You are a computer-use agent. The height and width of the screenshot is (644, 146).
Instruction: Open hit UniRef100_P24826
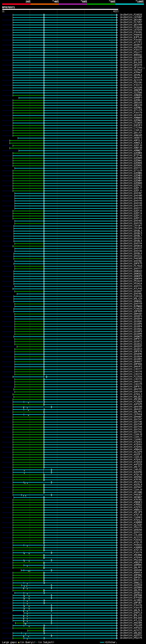pyautogui.click(x=131, y=15)
